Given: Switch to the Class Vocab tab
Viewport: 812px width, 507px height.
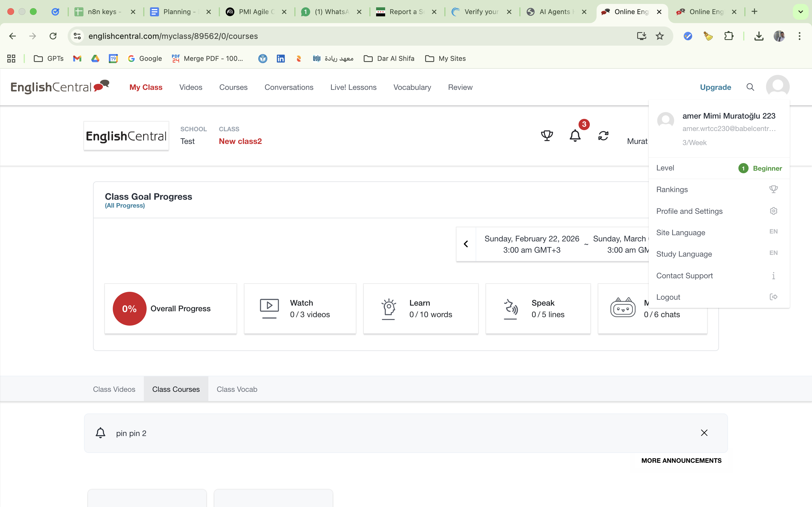Looking at the screenshot, I should [x=237, y=389].
